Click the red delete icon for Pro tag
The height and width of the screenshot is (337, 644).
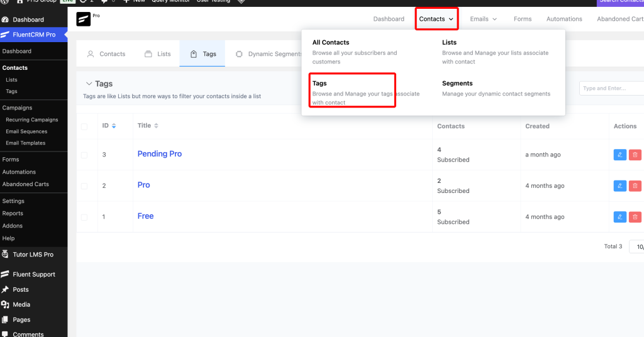[x=635, y=185]
